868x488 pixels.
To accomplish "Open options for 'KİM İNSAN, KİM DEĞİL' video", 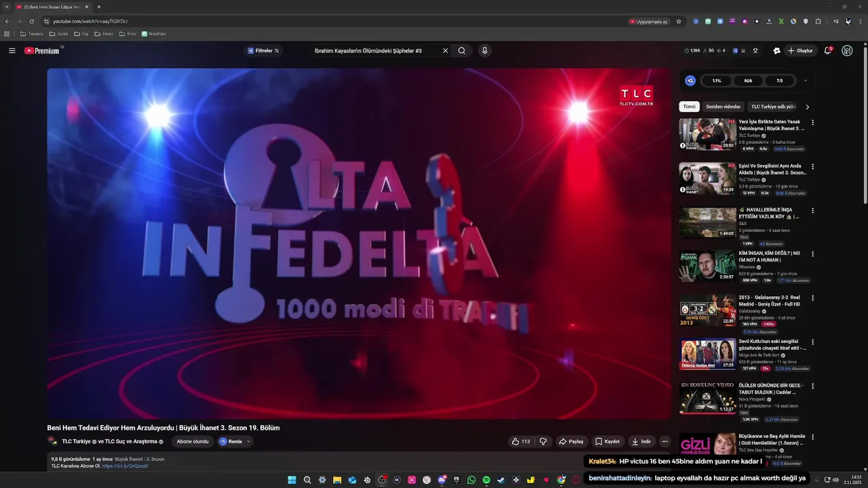I will coord(812,254).
